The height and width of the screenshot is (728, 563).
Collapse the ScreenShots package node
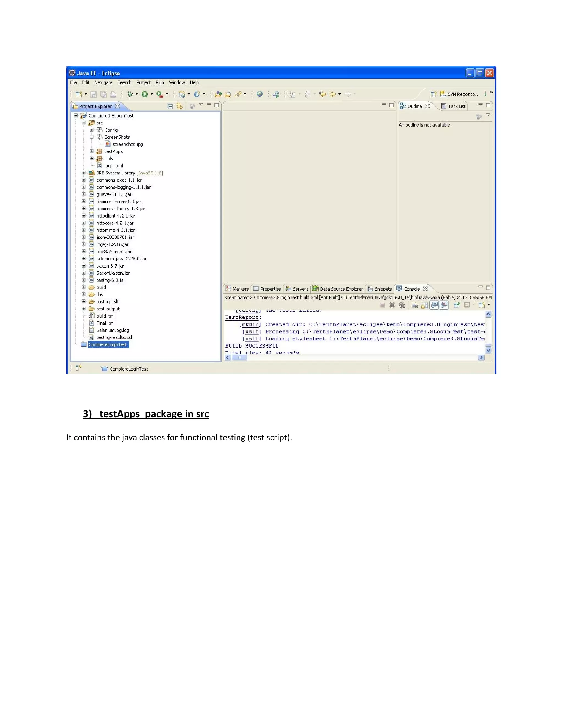pyautogui.click(x=92, y=137)
